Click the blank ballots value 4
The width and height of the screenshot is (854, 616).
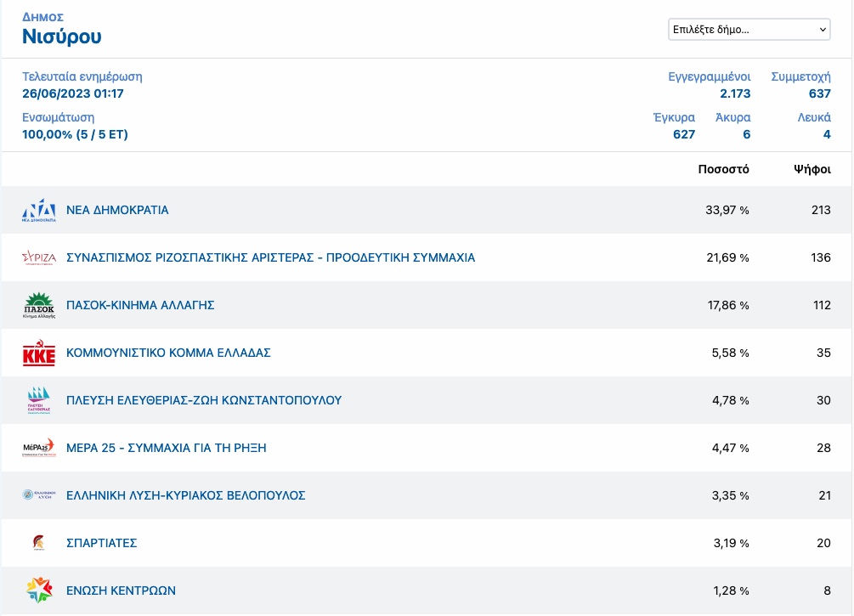pos(827,134)
